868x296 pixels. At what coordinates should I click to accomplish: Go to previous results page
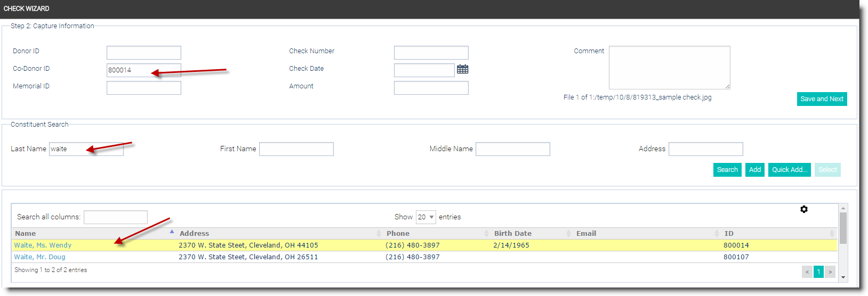[807, 272]
